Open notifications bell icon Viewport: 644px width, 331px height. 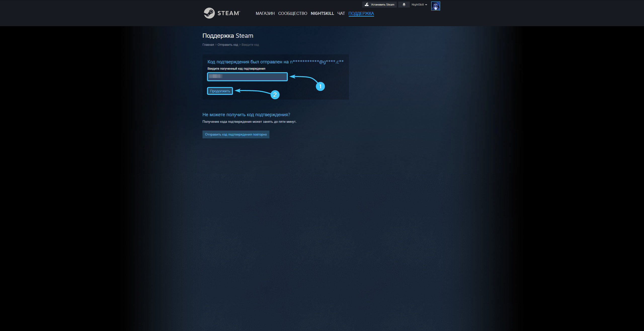(404, 5)
